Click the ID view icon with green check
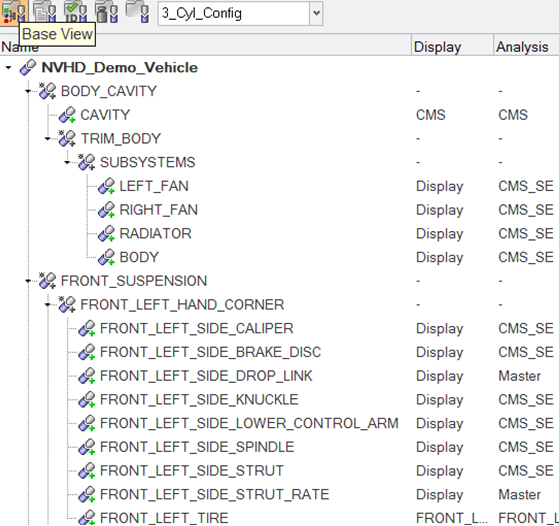Screen dimensions: 559x526 click(76, 11)
